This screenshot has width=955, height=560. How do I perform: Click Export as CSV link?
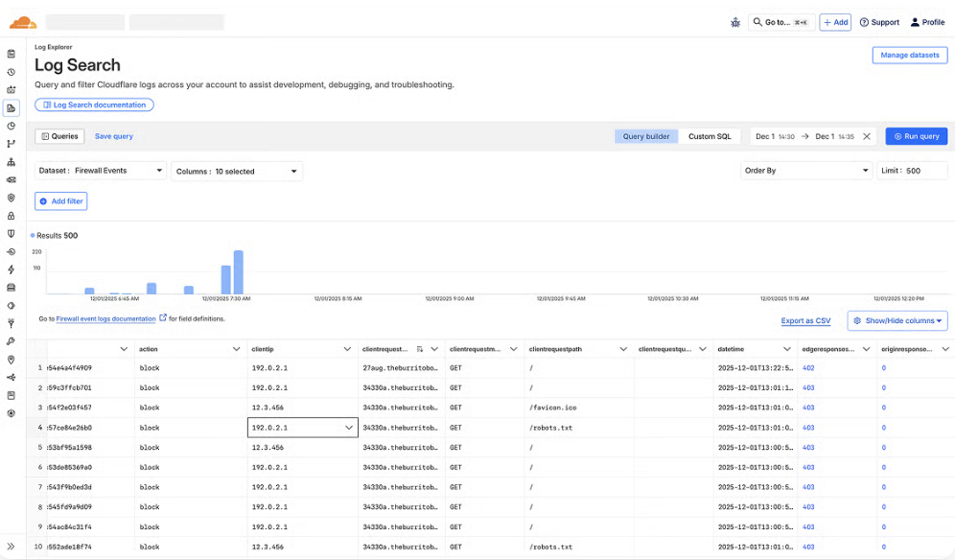tap(805, 320)
